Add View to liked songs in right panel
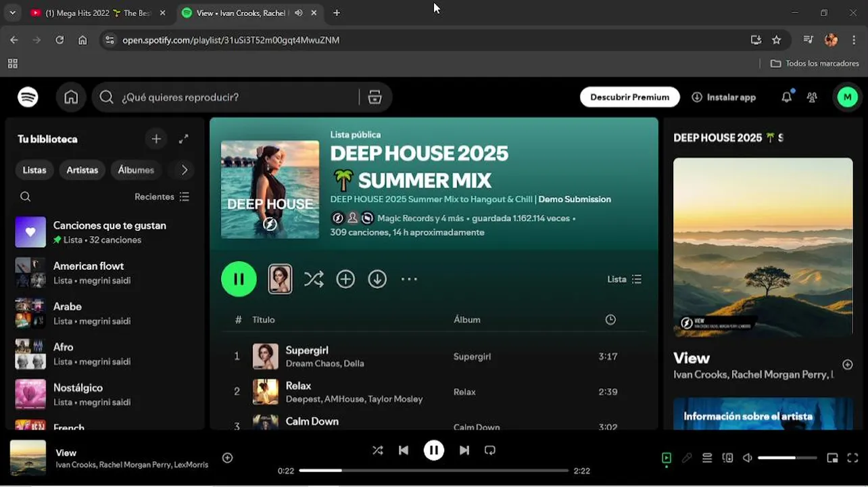 click(x=847, y=365)
